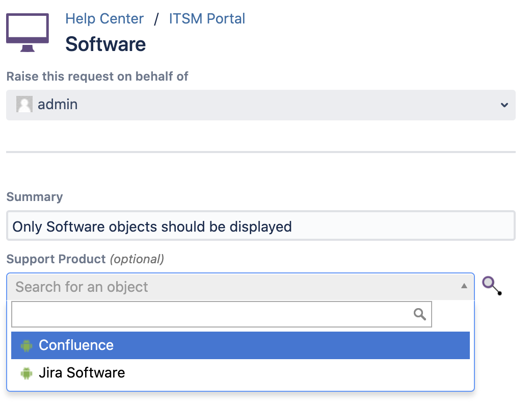Click the 'Search for an object' combo box
Image resolution: width=532 pixels, height=402 pixels.
(x=234, y=287)
